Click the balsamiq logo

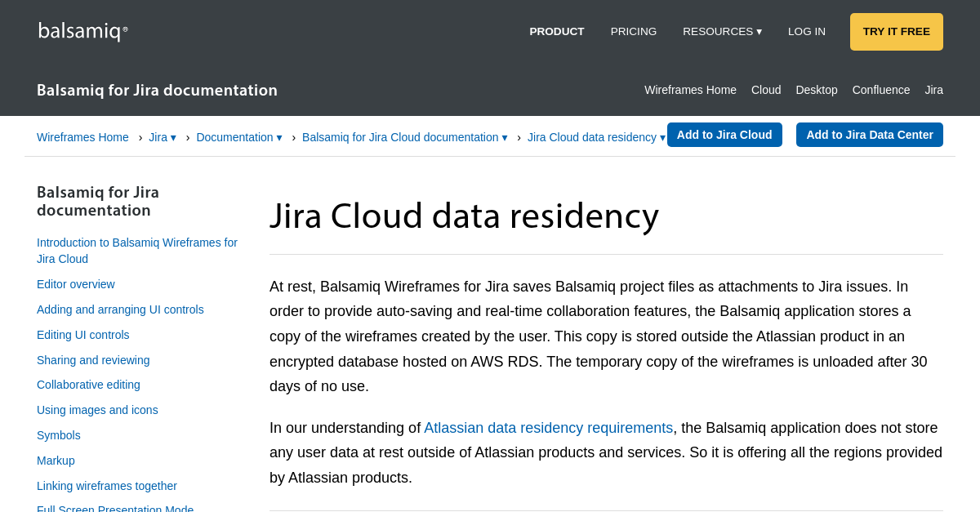point(82,31)
